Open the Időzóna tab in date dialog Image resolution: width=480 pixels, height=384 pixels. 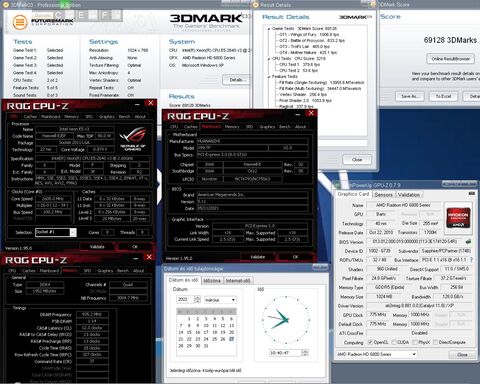point(212,281)
